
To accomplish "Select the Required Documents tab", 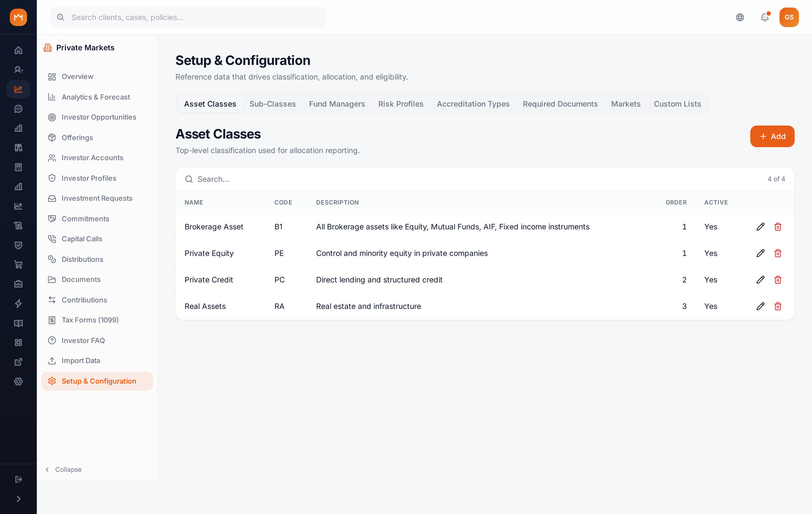I will click(x=560, y=104).
